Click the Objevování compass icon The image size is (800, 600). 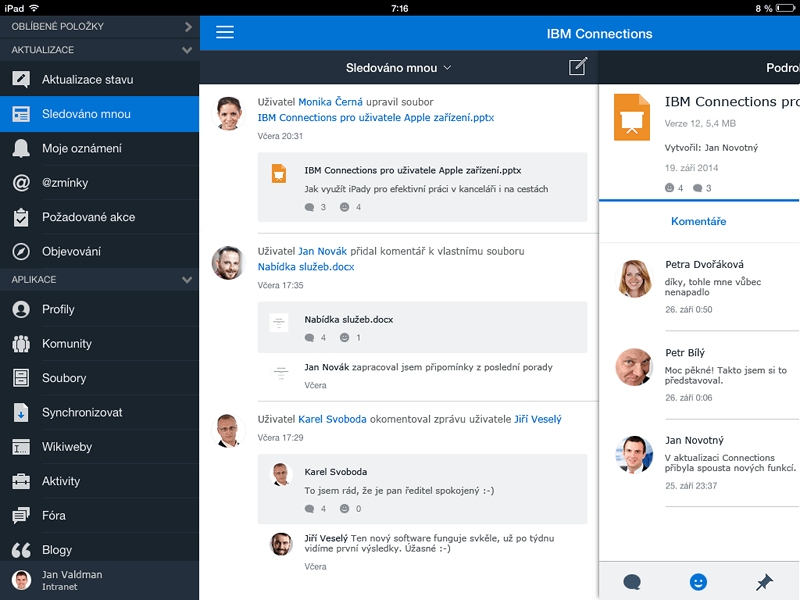pyautogui.click(x=21, y=252)
